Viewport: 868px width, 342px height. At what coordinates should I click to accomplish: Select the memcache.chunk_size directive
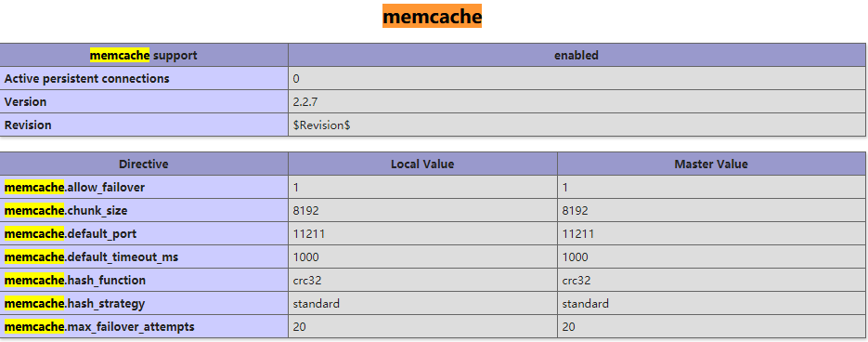pos(66,211)
